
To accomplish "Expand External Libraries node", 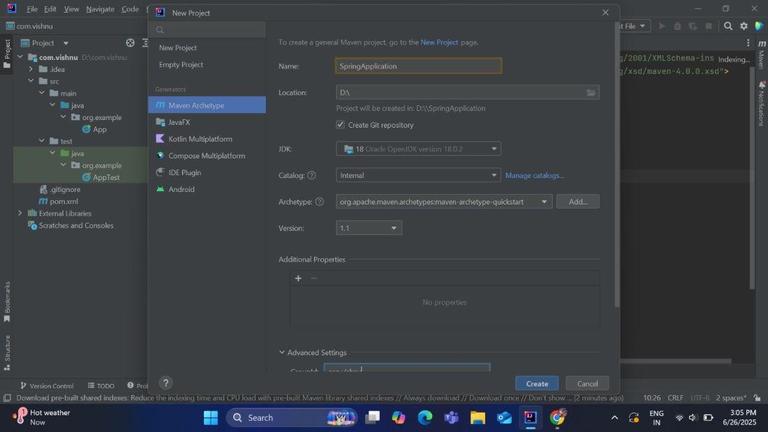I will [x=20, y=214].
